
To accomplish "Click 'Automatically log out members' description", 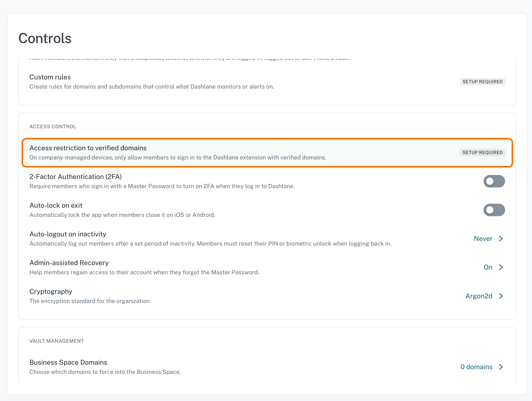I will point(210,244).
